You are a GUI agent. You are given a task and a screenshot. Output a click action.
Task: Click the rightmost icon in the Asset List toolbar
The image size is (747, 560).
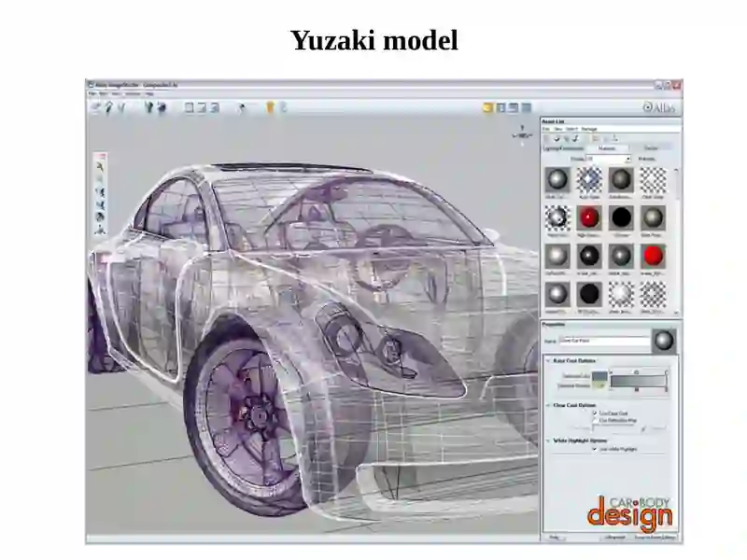point(615,138)
